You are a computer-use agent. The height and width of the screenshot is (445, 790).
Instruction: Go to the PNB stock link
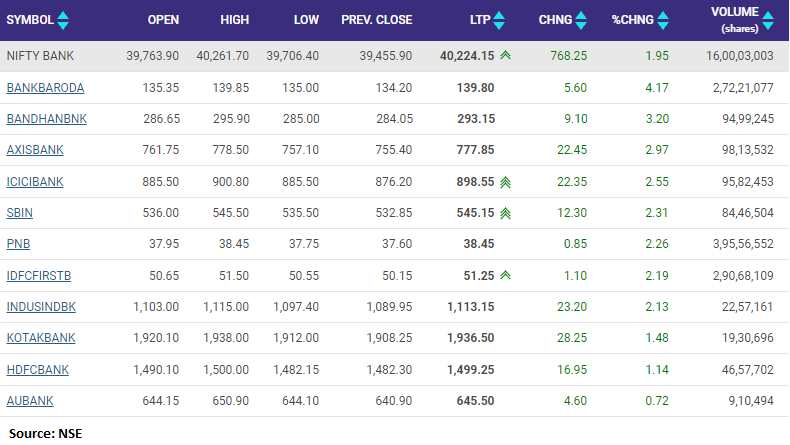coord(18,244)
